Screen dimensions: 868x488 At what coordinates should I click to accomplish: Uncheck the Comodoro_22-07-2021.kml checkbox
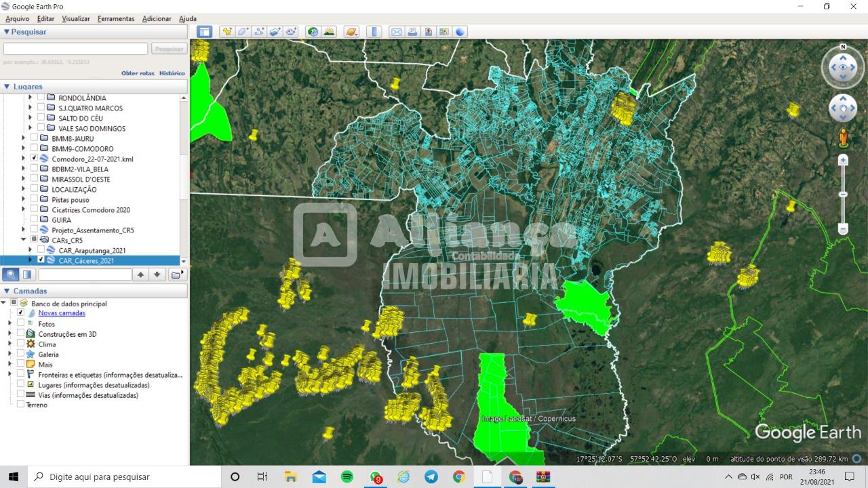[x=34, y=159]
